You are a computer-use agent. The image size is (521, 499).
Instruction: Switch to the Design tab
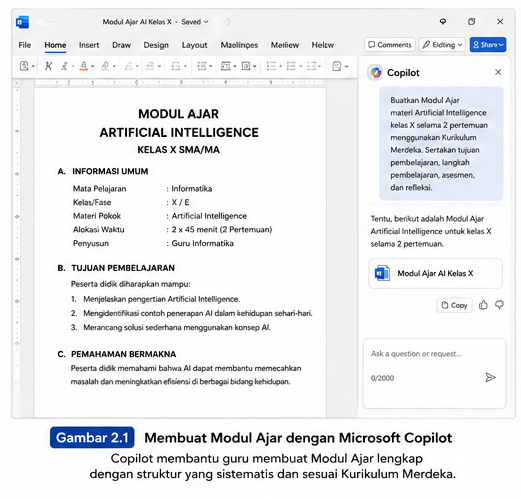tap(156, 45)
